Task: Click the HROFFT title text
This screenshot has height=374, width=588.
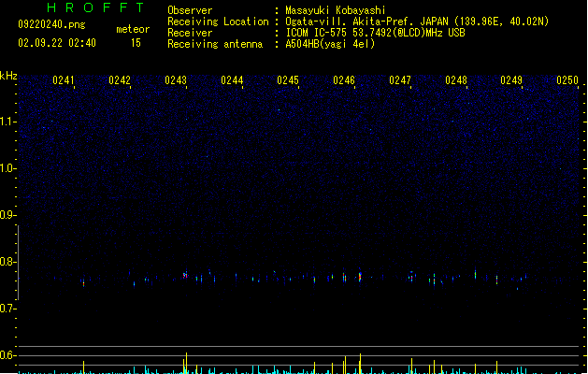Action: [96, 7]
